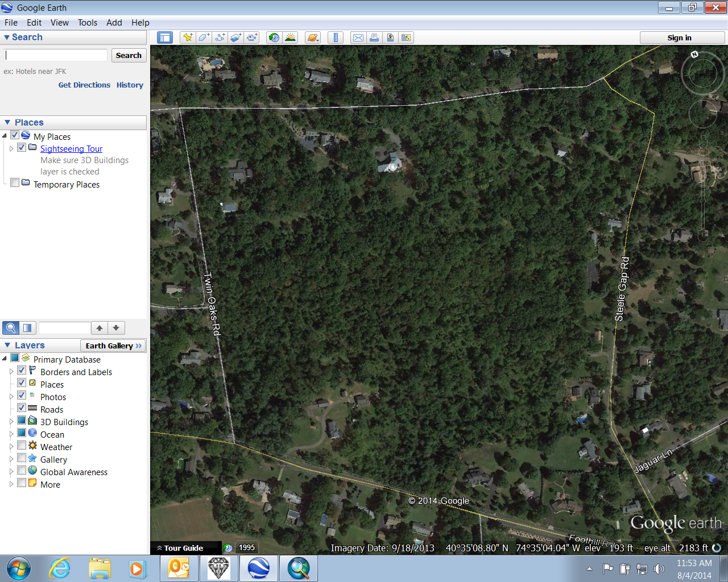Click historical imagery 1995 button on map
This screenshot has width=728, height=582.
(247, 548)
